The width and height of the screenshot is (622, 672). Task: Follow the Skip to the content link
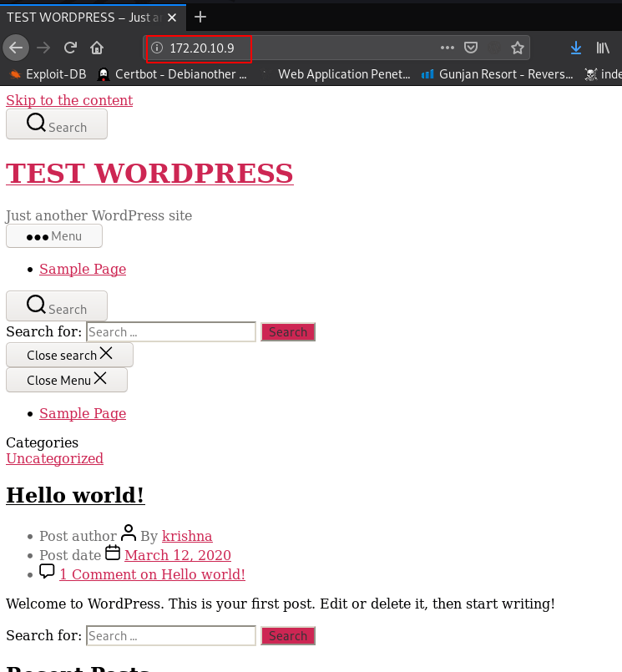tap(69, 100)
